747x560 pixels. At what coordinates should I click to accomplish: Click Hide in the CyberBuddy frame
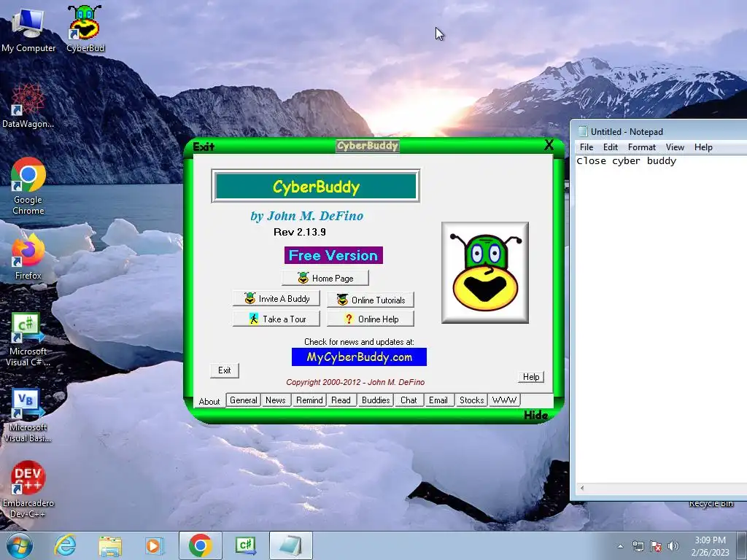click(536, 415)
